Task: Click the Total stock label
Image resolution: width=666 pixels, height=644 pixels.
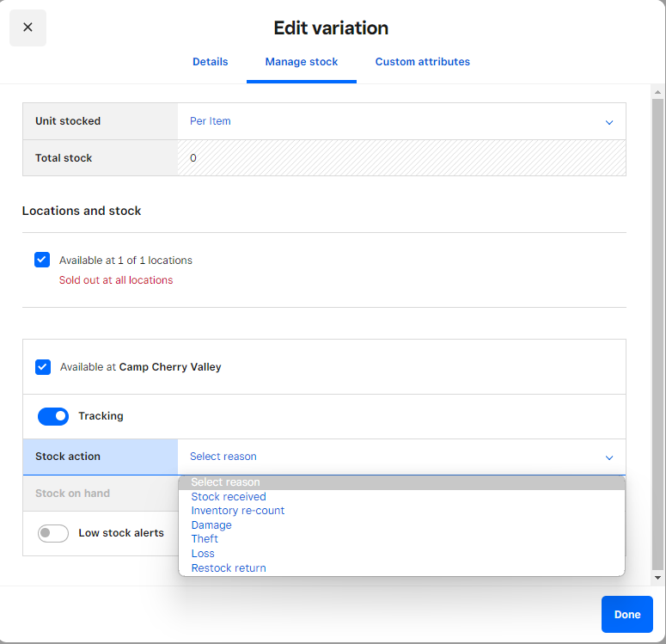Action: point(64,158)
